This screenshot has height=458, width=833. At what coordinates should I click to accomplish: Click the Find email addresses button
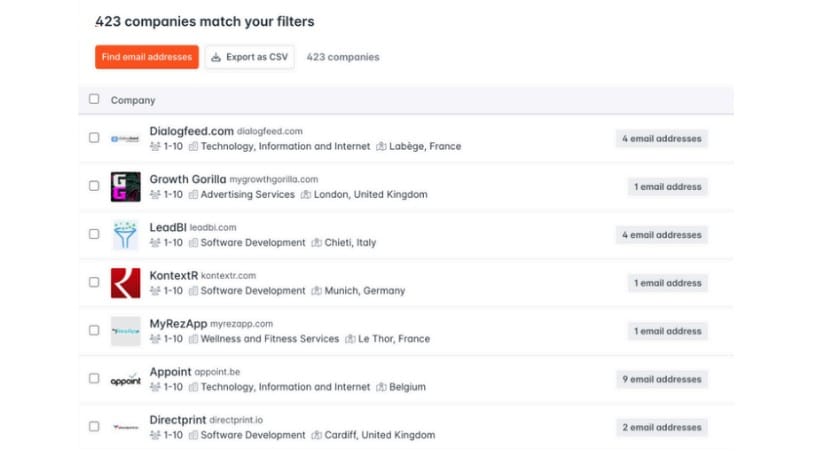(147, 57)
